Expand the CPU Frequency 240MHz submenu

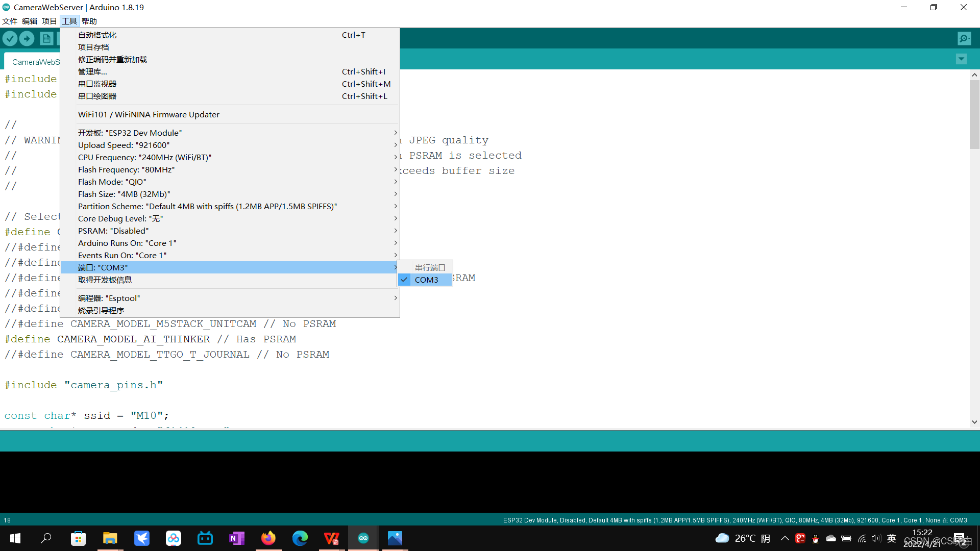(230, 157)
